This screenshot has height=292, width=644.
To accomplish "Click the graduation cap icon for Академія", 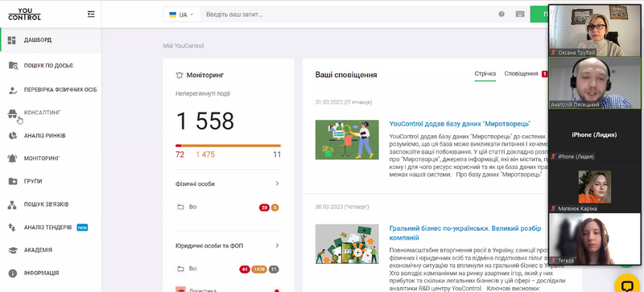I will tap(13, 250).
